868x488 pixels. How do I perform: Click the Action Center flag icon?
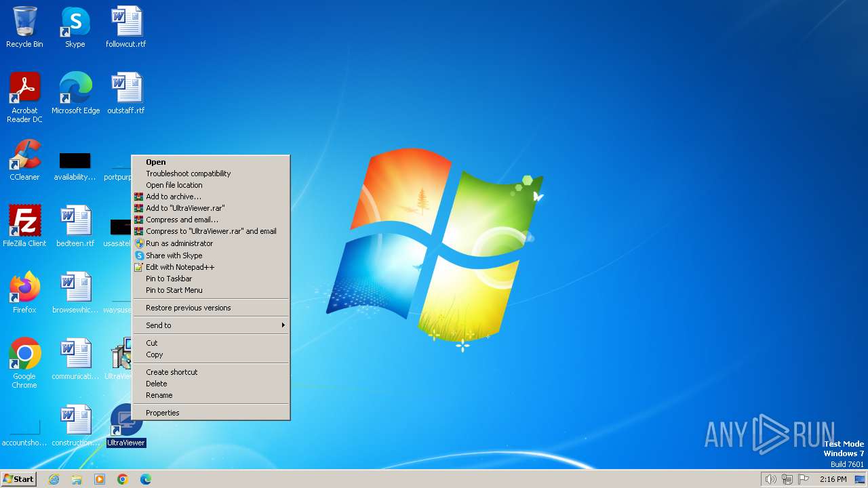(804, 479)
